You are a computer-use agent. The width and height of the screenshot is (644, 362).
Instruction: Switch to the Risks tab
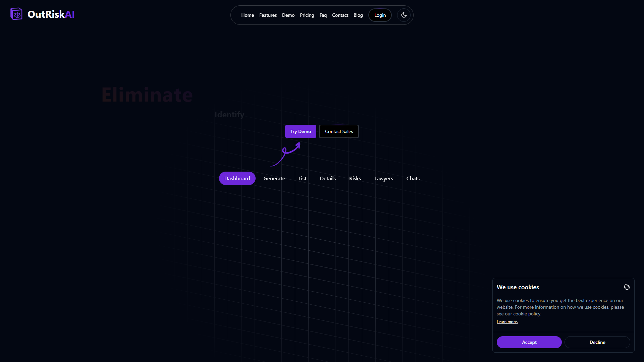pyautogui.click(x=355, y=178)
